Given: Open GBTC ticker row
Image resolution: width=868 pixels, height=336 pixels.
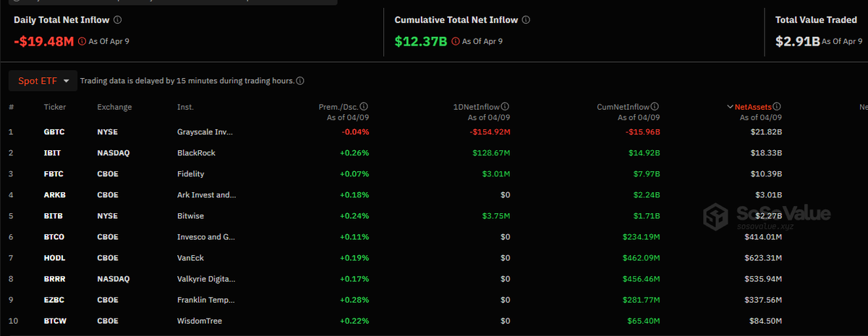Looking at the screenshot, I should click(55, 132).
